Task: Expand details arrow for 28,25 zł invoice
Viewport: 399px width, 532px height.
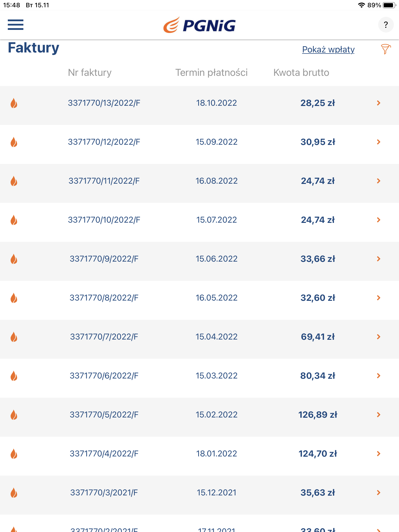Action: 378,103
